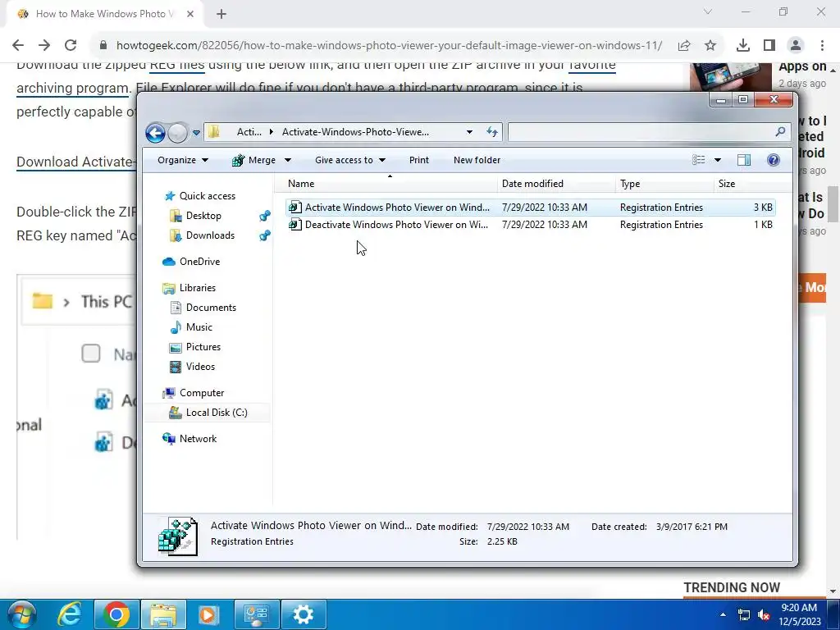Click the pin icon next to Desktop

point(264,216)
